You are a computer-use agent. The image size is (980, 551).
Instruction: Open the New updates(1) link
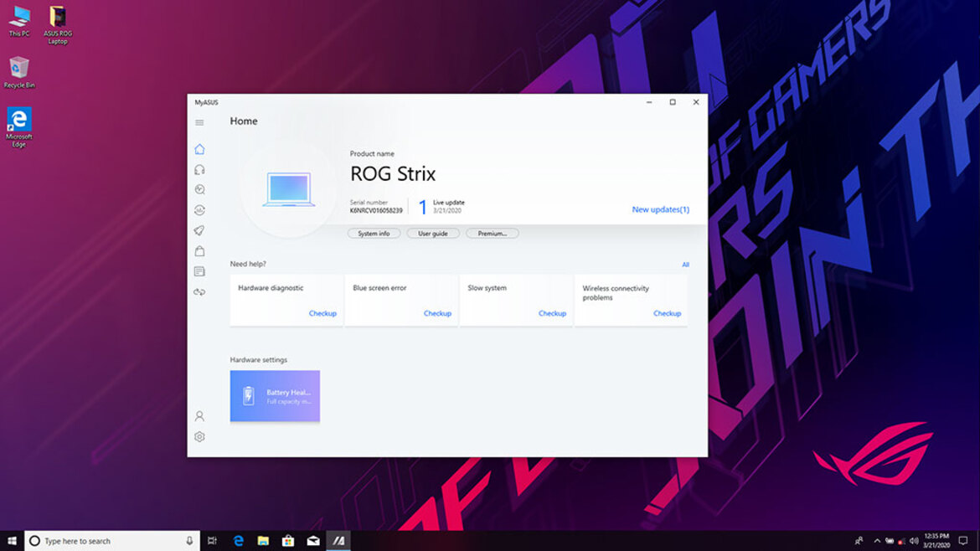661,210
